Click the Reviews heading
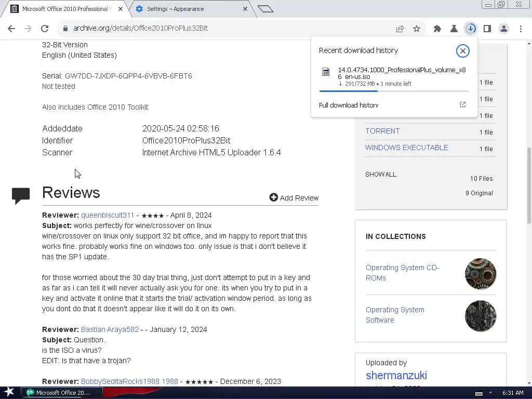This screenshot has width=532, height=399. coord(71,193)
